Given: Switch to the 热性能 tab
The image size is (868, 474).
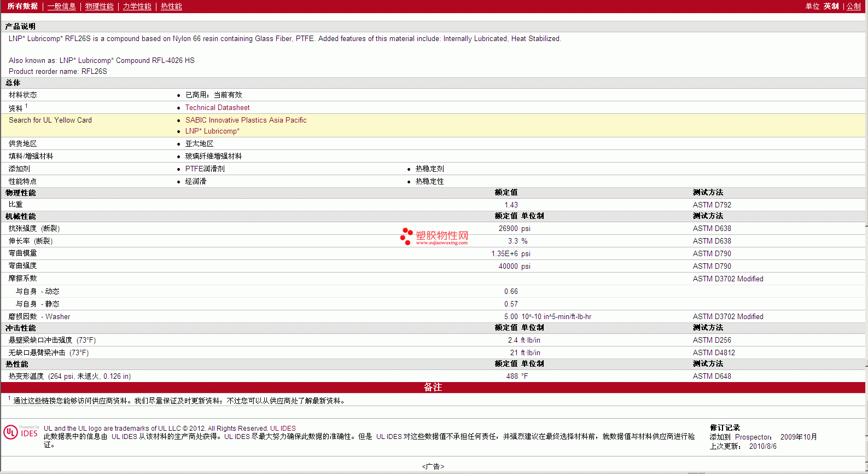Looking at the screenshot, I should click(171, 6).
